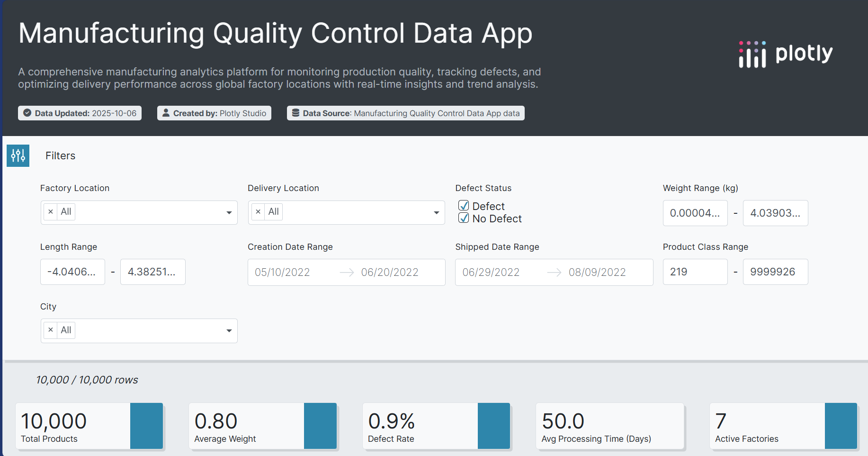Open the City dropdown

click(x=229, y=331)
